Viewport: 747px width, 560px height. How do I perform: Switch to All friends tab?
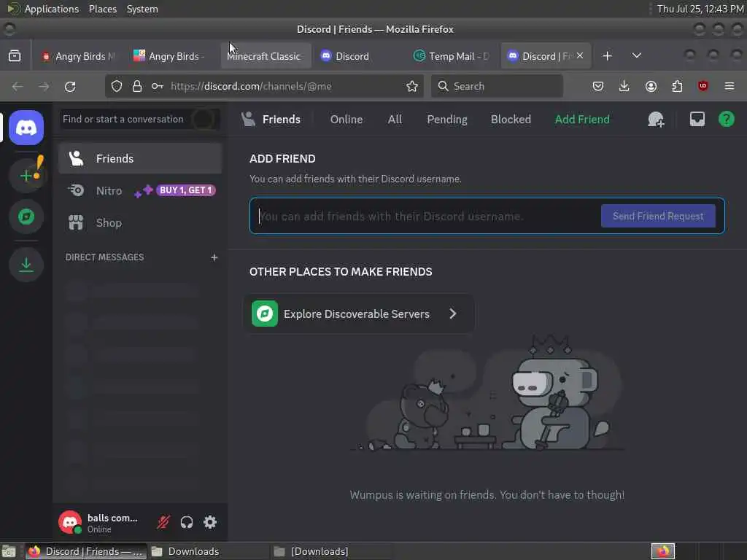click(x=395, y=119)
